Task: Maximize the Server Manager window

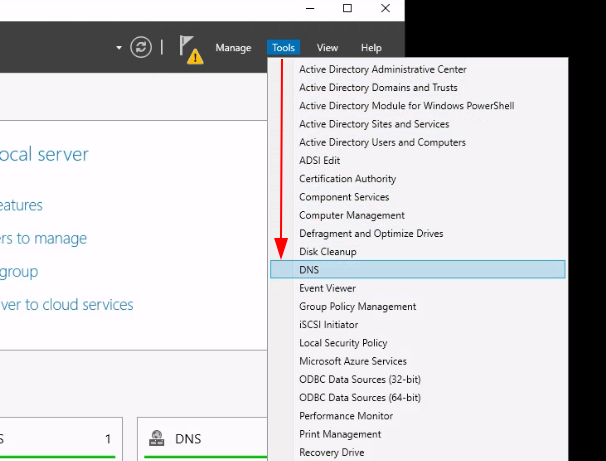Action: coord(347,8)
